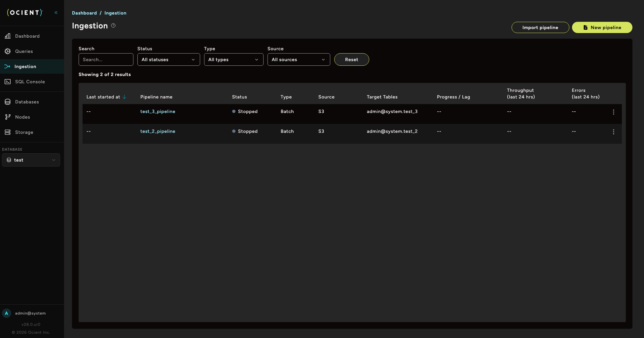Viewport: 644px width, 338px height.
Task: Click the New pipeline button
Action: click(602, 27)
